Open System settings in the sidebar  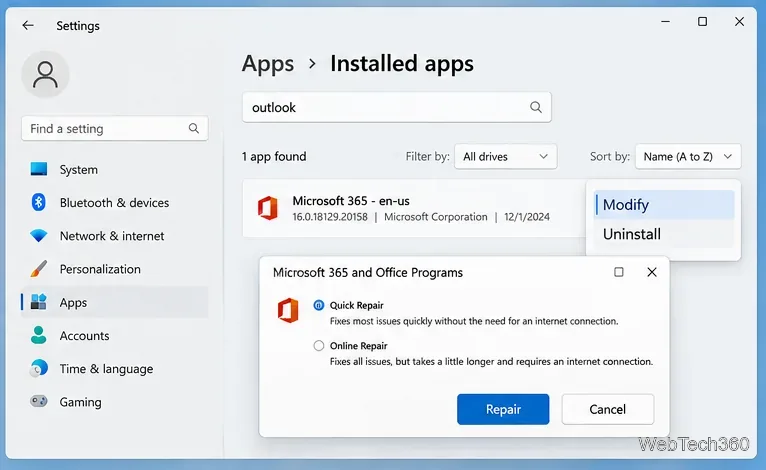pos(114,170)
